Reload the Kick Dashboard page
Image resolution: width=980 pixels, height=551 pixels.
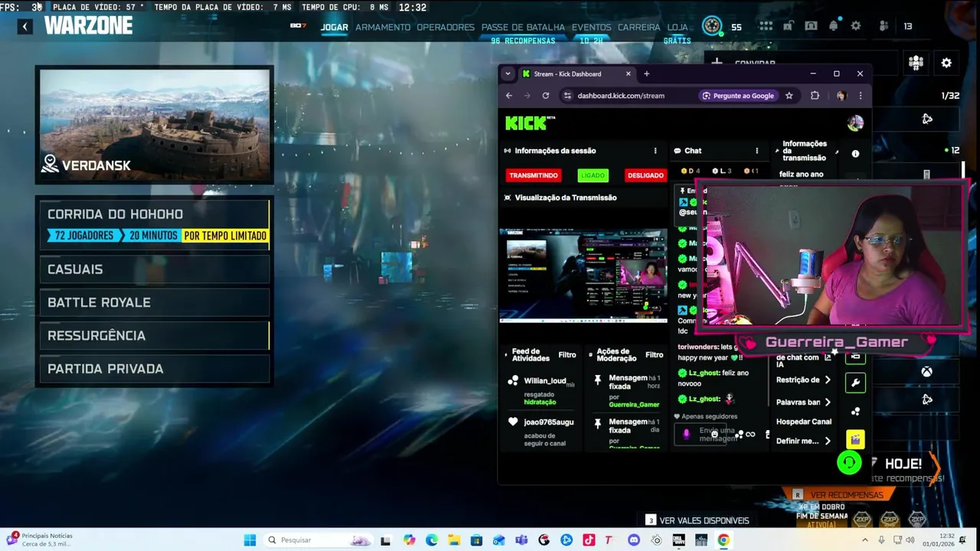click(x=545, y=96)
